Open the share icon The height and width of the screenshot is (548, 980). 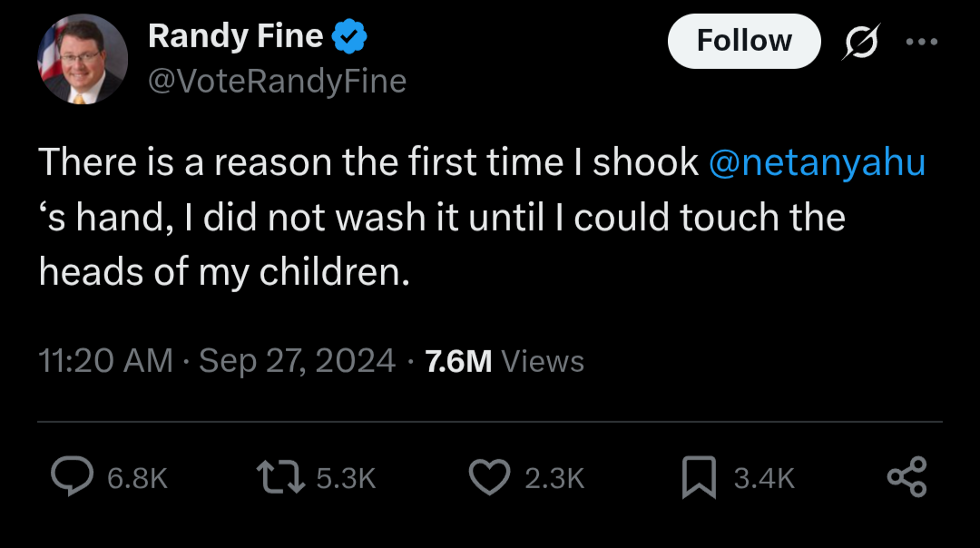pyautogui.click(x=906, y=476)
